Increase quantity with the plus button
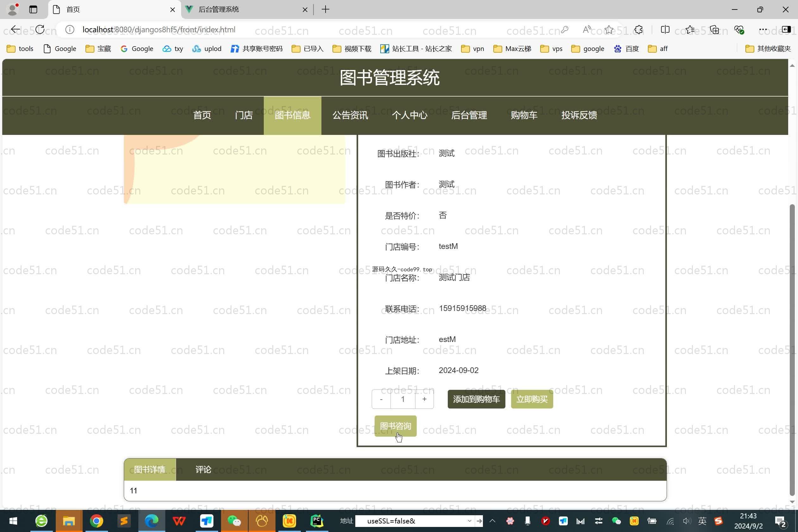The height and width of the screenshot is (532, 798). (x=424, y=399)
